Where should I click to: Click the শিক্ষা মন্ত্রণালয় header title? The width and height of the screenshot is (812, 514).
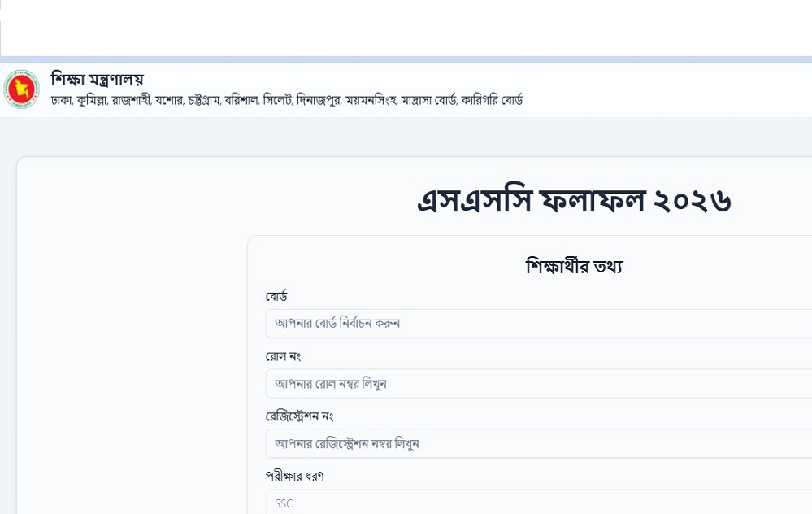pos(97,79)
